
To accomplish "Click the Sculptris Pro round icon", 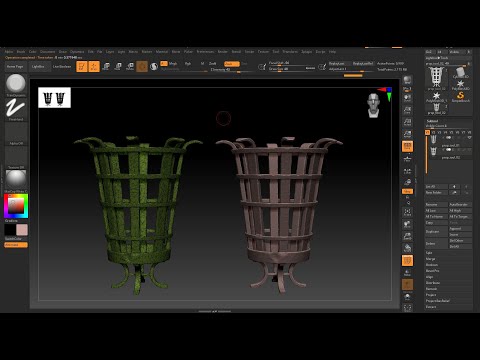I will [x=154, y=66].
